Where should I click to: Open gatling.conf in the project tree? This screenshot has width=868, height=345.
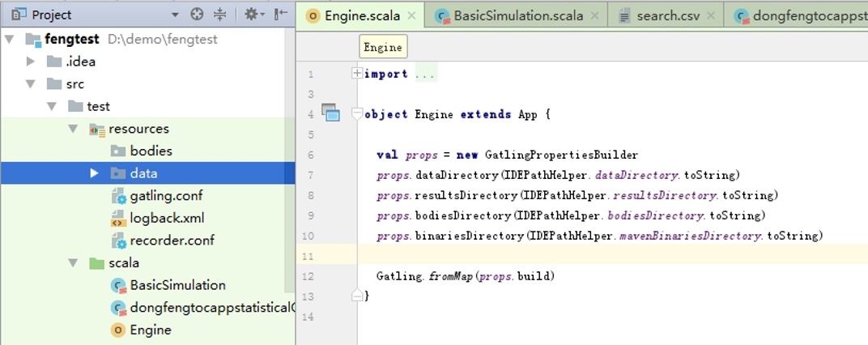tap(166, 196)
